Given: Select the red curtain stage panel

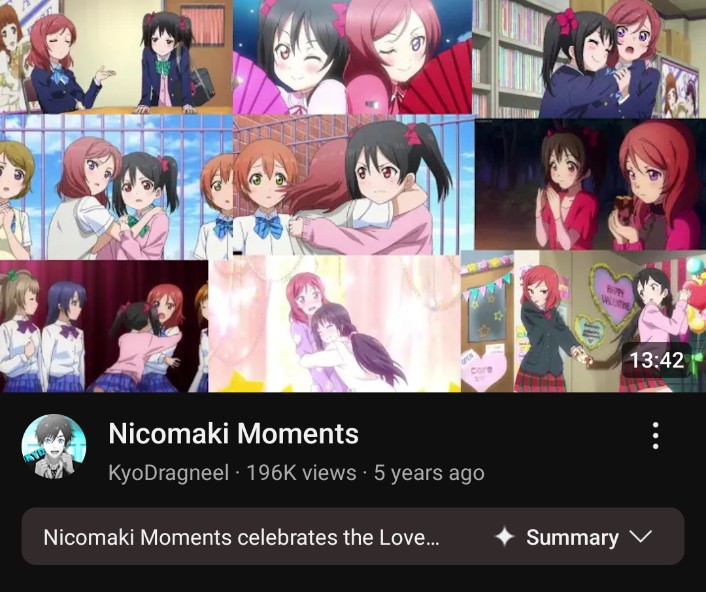Looking at the screenshot, I should [x=104, y=326].
